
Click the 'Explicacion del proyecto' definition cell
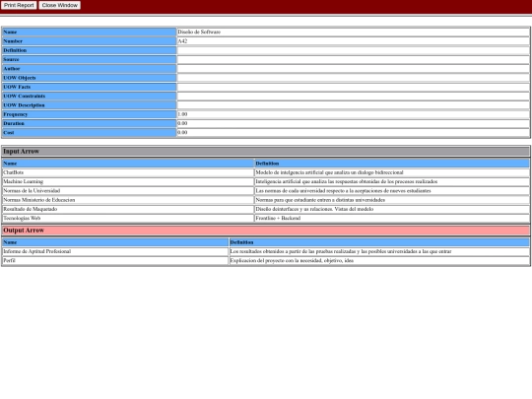[x=379, y=261]
